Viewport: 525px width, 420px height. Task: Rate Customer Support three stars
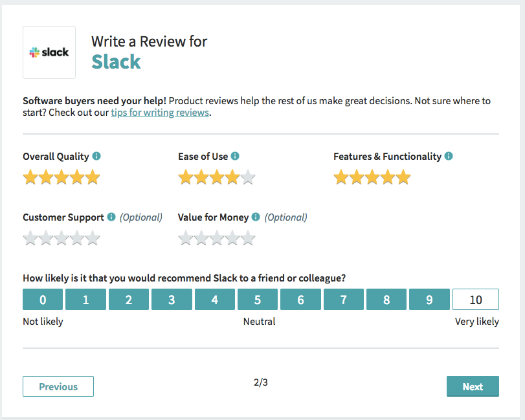pyautogui.click(x=61, y=238)
